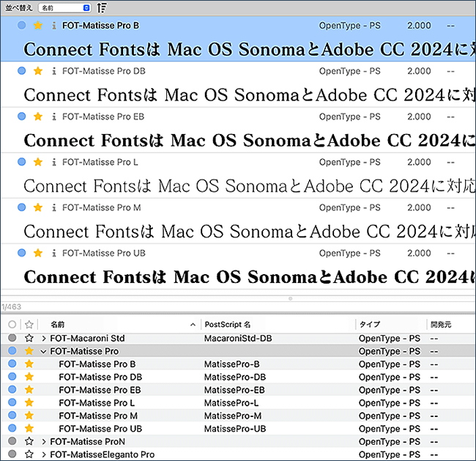This screenshot has width=476, height=461.
Task: Toggle the sort order direction icon
Action: point(101,8)
